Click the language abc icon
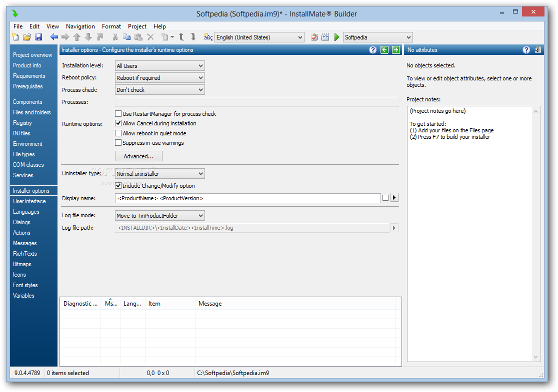This screenshot has height=392, width=558. pyautogui.click(x=208, y=37)
